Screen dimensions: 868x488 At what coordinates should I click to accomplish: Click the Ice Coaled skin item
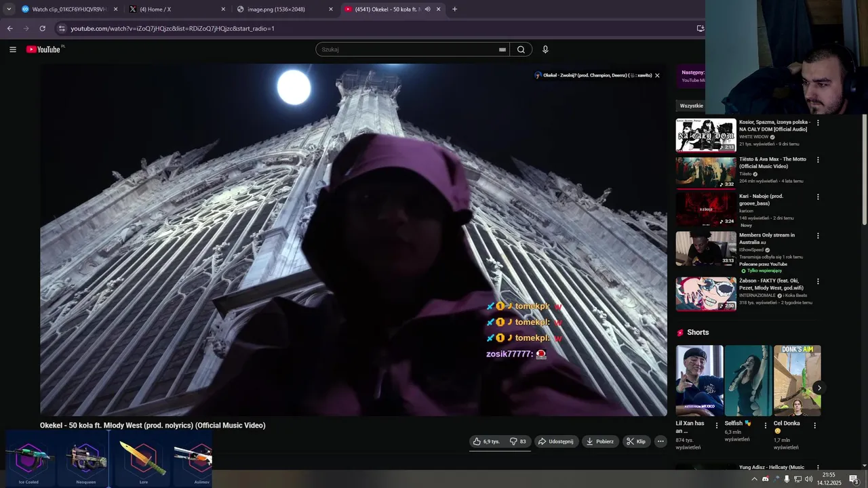(28, 460)
